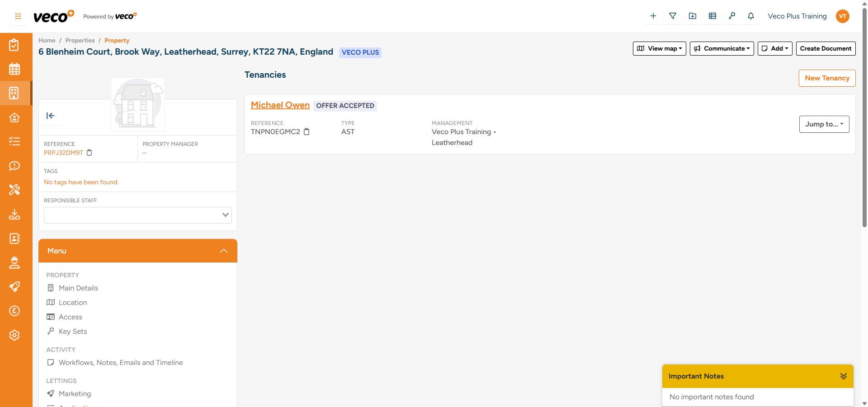This screenshot has height=407, width=868.
Task: Open Workflows, Notes, Emails and Timeline
Action: (x=121, y=362)
